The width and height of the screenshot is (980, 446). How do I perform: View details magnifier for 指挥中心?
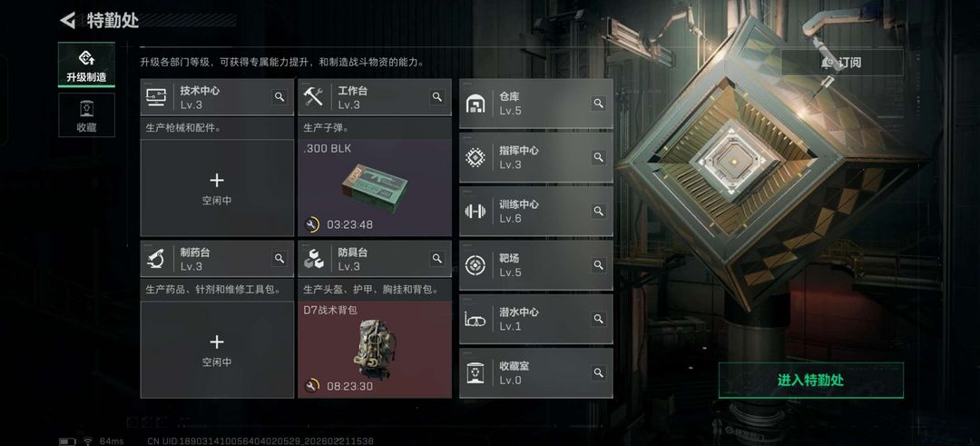(598, 157)
